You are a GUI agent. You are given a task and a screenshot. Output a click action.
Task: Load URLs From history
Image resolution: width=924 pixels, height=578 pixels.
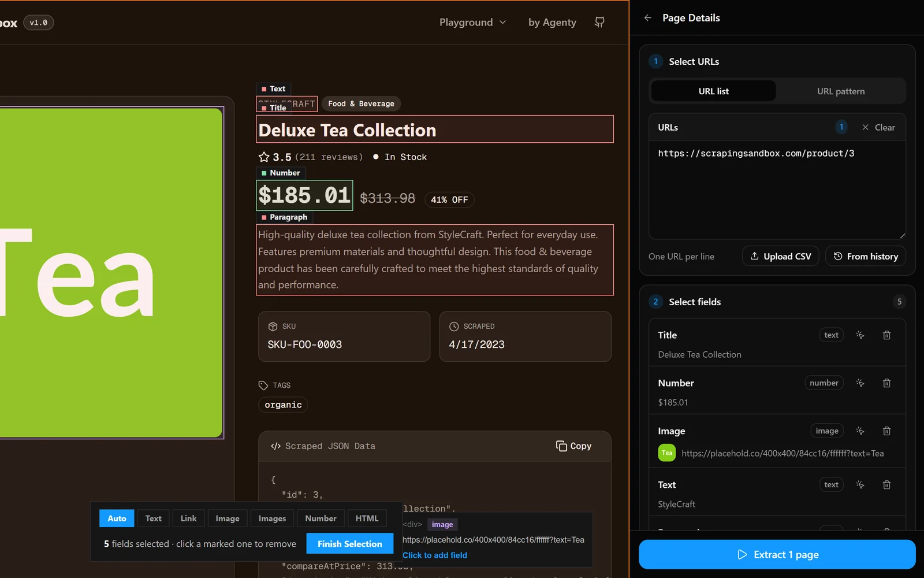tap(866, 256)
